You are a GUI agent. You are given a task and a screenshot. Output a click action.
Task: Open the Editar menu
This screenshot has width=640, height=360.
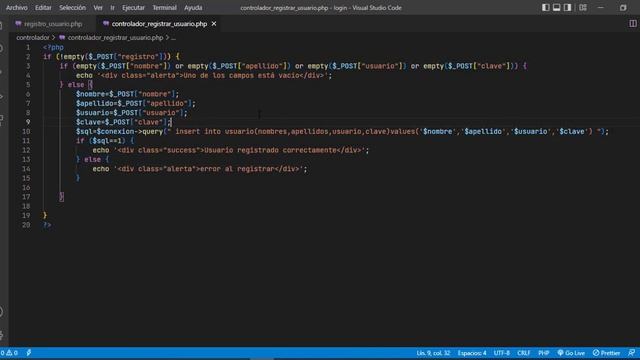pyautogui.click(x=43, y=8)
